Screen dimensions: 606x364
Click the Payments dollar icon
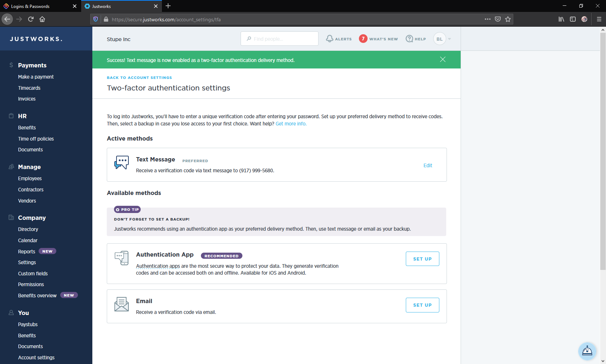pos(11,65)
